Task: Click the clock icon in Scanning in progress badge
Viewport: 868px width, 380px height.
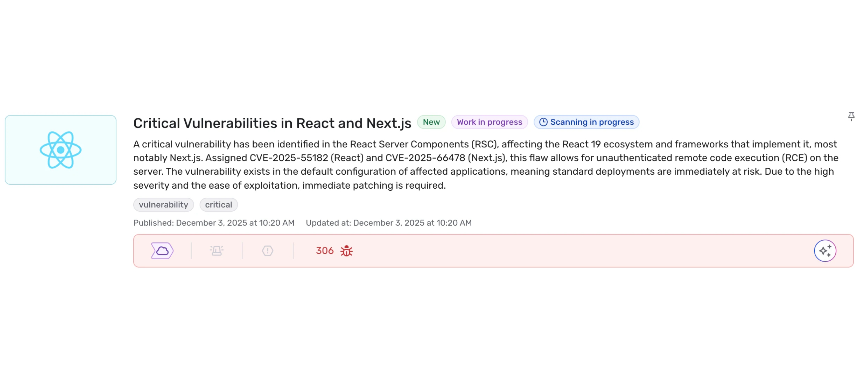Action: [x=543, y=122]
